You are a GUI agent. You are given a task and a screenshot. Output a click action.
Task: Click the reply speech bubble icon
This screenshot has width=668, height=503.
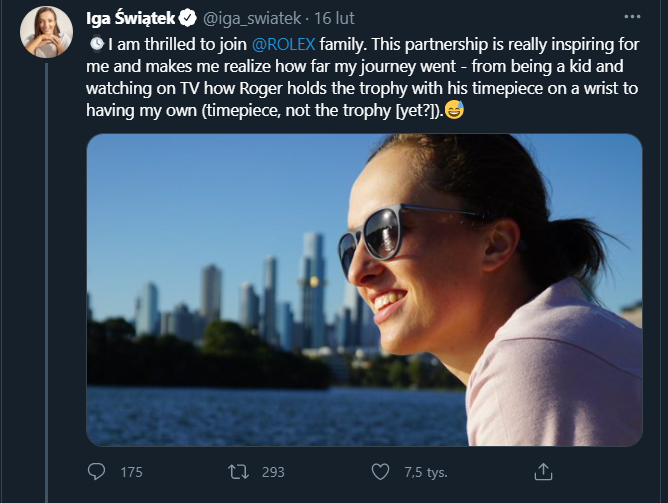point(97,471)
